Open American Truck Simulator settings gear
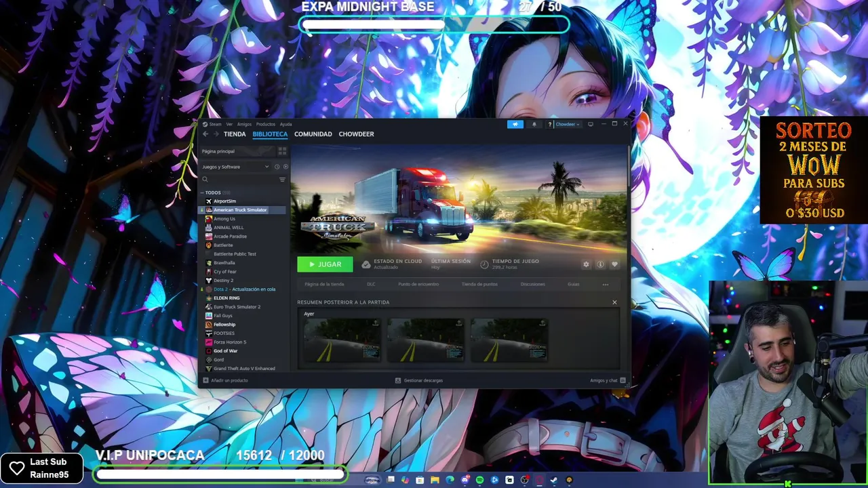The width and height of the screenshot is (868, 488). point(586,264)
